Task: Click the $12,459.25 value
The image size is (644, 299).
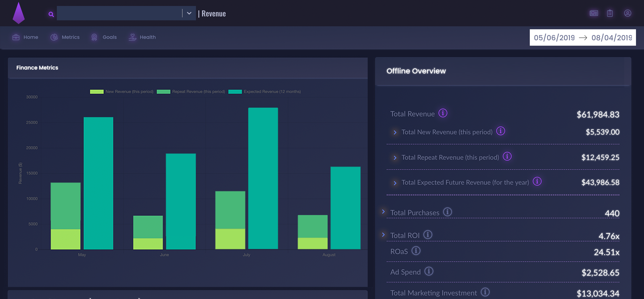Action: (x=600, y=157)
